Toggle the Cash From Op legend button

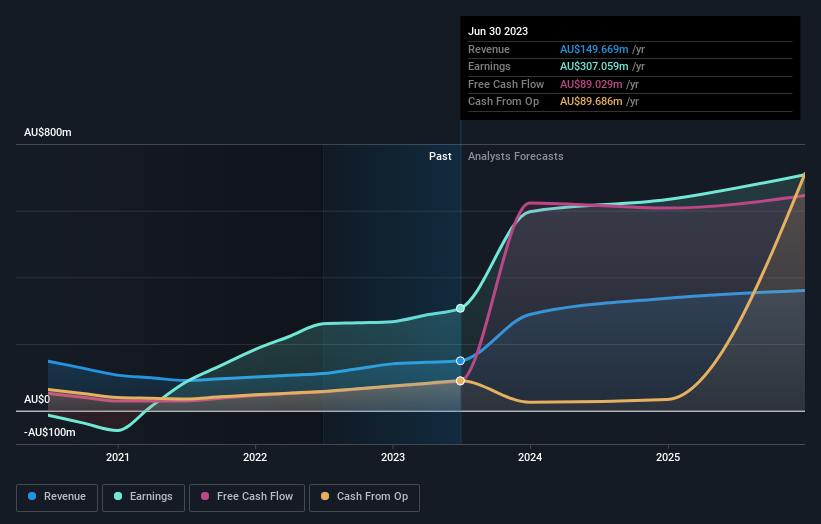tap(364, 497)
